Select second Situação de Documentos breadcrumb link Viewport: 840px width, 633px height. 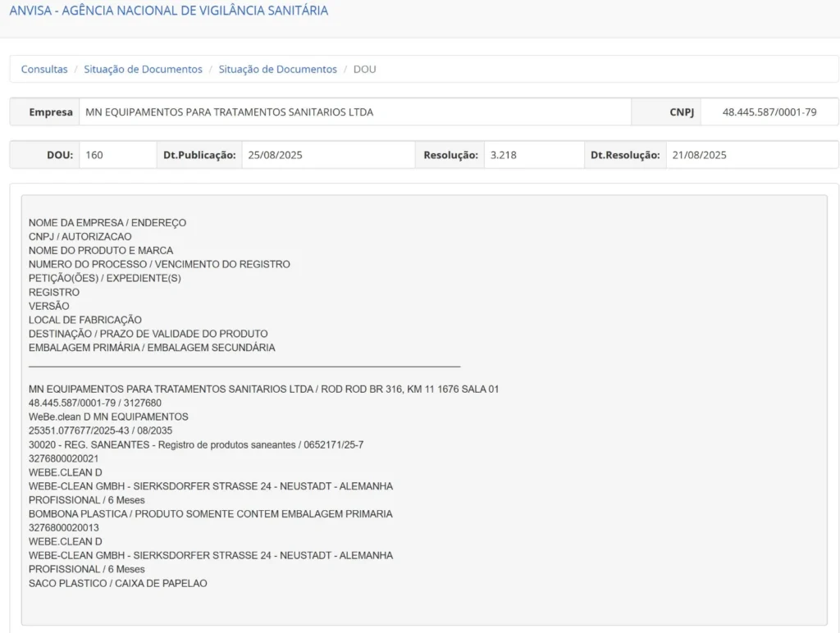click(277, 70)
